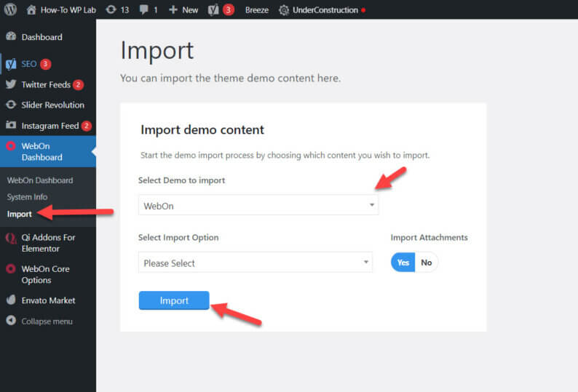Click the 'Import Attachments' label
This screenshot has width=578, height=392.
[429, 237]
